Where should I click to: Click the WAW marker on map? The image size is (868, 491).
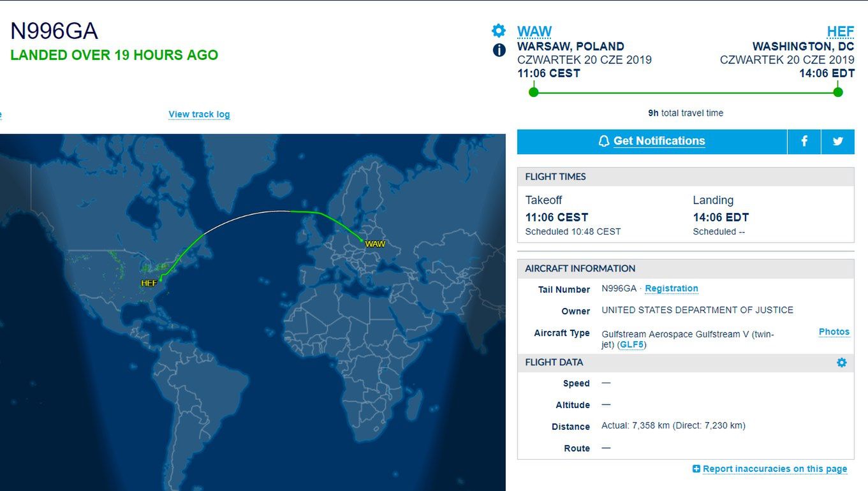coord(375,244)
